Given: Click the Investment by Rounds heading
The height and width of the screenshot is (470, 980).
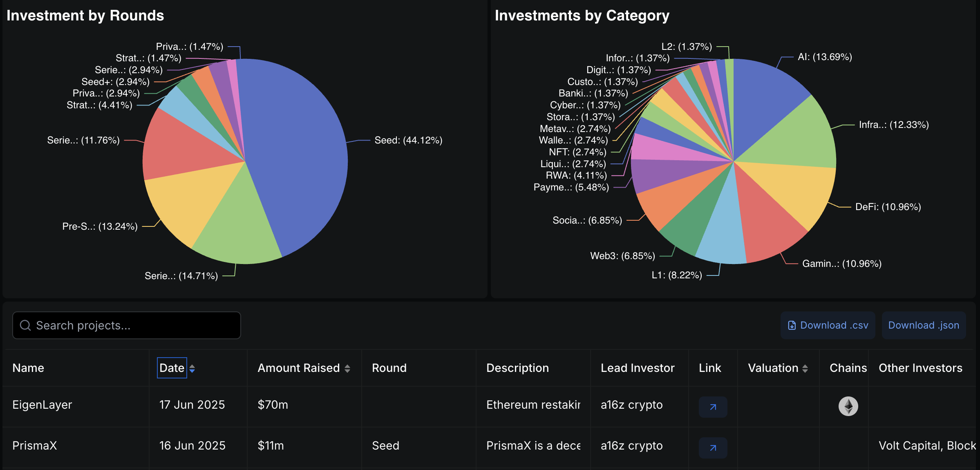Looking at the screenshot, I should coord(85,16).
